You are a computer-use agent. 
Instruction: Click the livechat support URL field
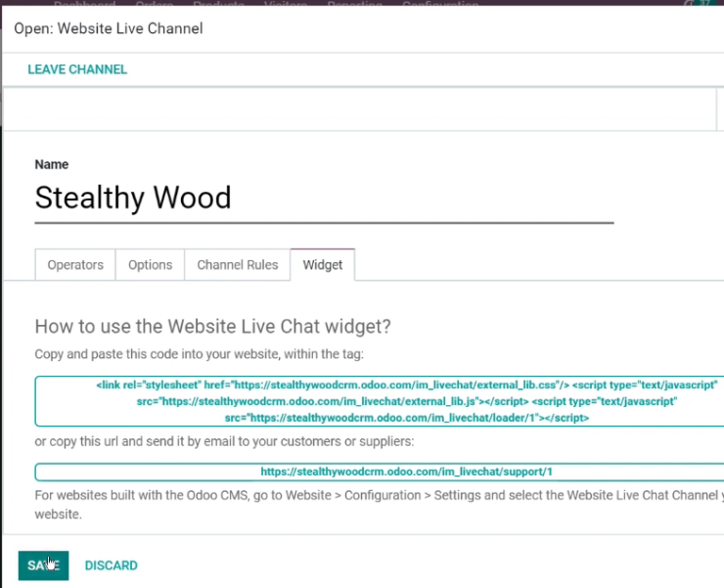(380, 472)
